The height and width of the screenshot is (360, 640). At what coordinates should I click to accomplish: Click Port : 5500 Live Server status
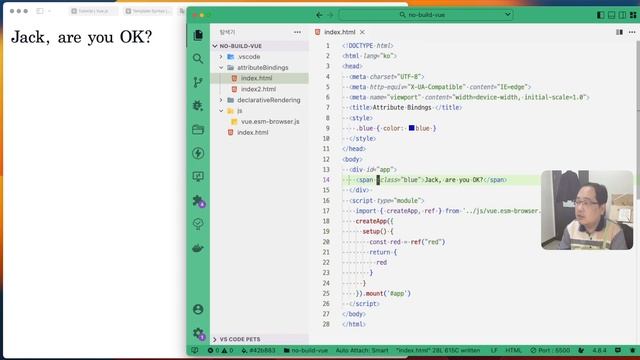550,350
